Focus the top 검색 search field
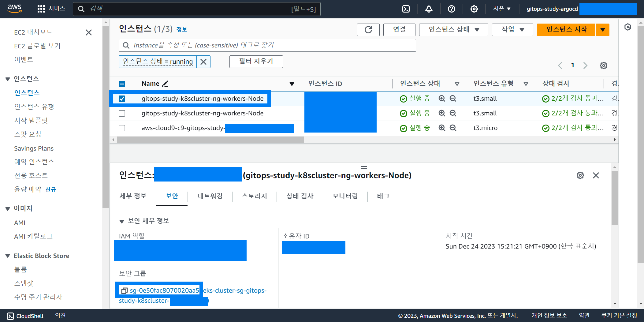The height and width of the screenshot is (322, 644). click(196, 9)
